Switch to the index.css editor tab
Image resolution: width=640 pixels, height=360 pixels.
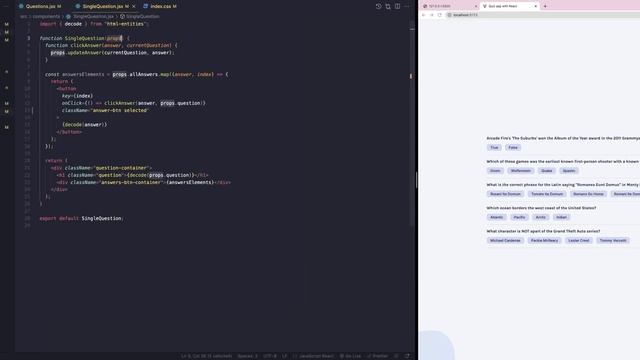(x=160, y=7)
